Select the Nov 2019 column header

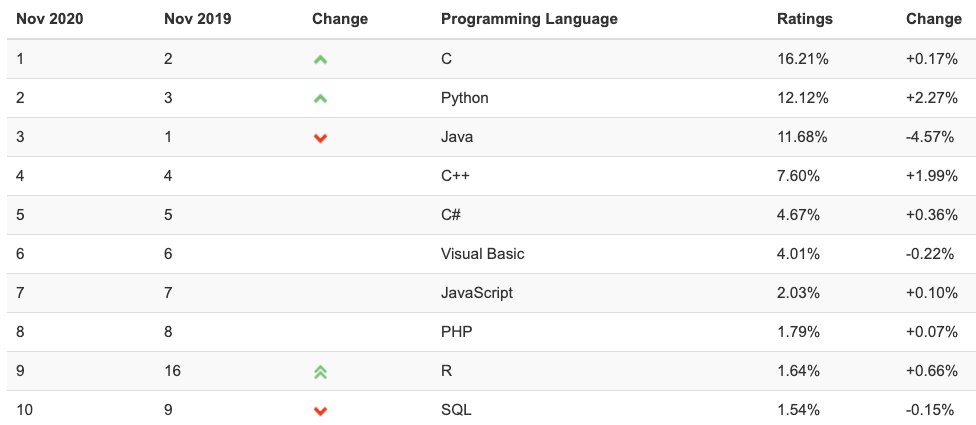tap(197, 19)
